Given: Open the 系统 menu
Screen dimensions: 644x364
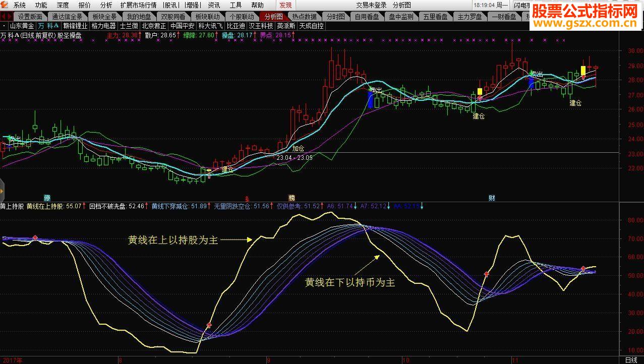Looking at the screenshot, I should point(20,5).
